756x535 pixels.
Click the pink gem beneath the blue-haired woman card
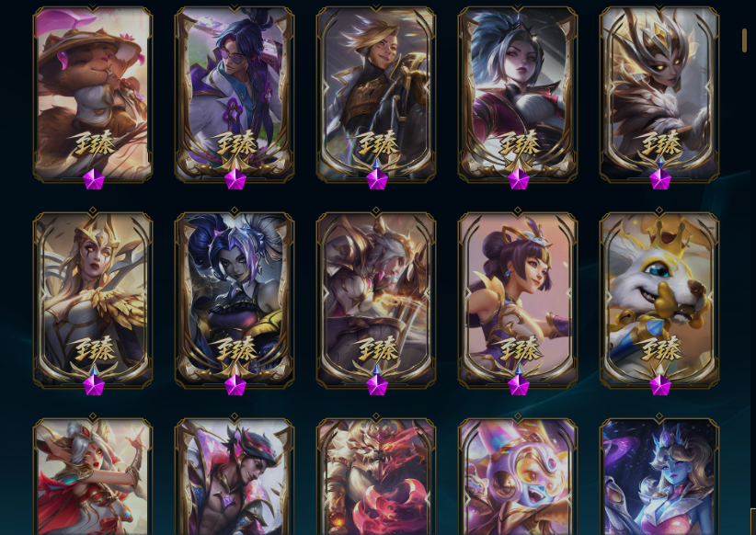[x=519, y=179]
